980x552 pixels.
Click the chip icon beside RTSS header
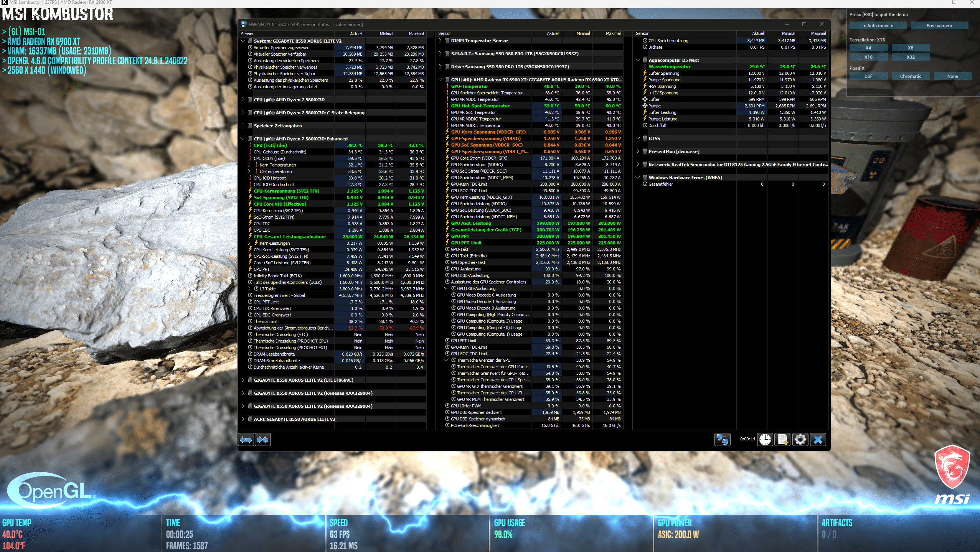pos(645,138)
